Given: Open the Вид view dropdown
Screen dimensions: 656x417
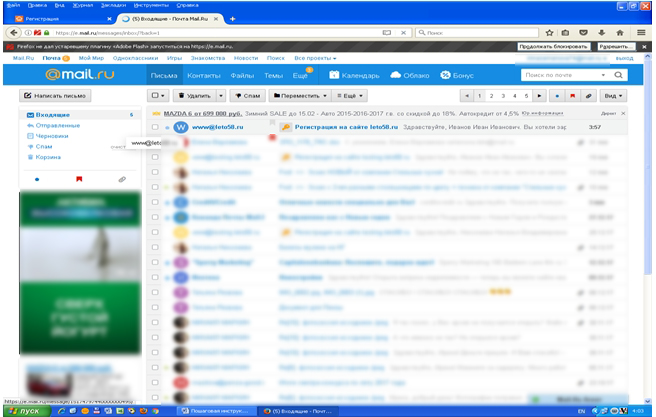Looking at the screenshot, I should pyautogui.click(x=613, y=96).
